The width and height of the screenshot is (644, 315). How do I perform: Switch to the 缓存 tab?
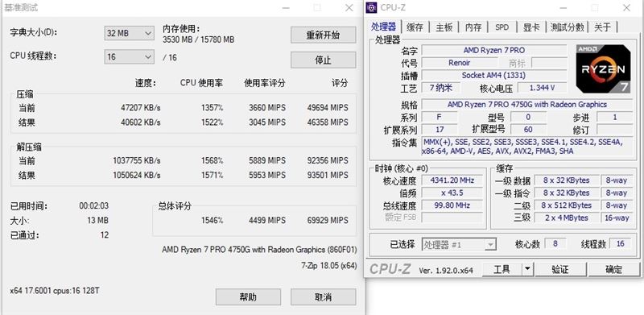click(x=415, y=27)
